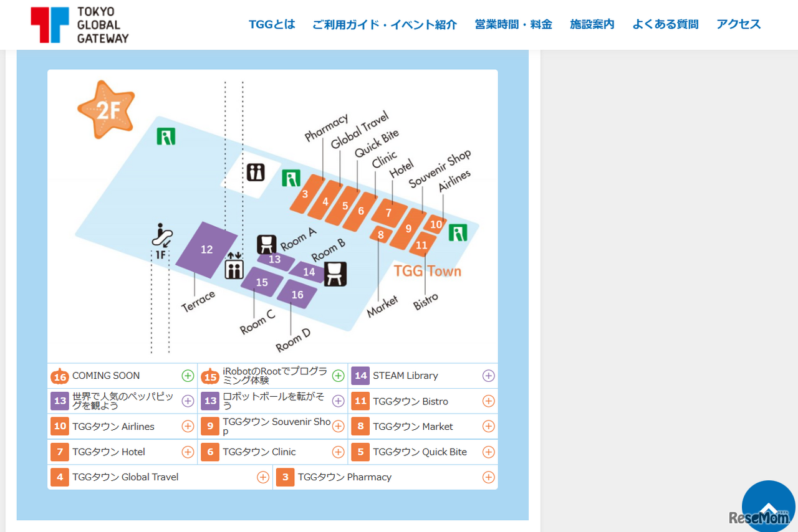Open the TGGとは menu item
798x532 pixels.
click(272, 24)
